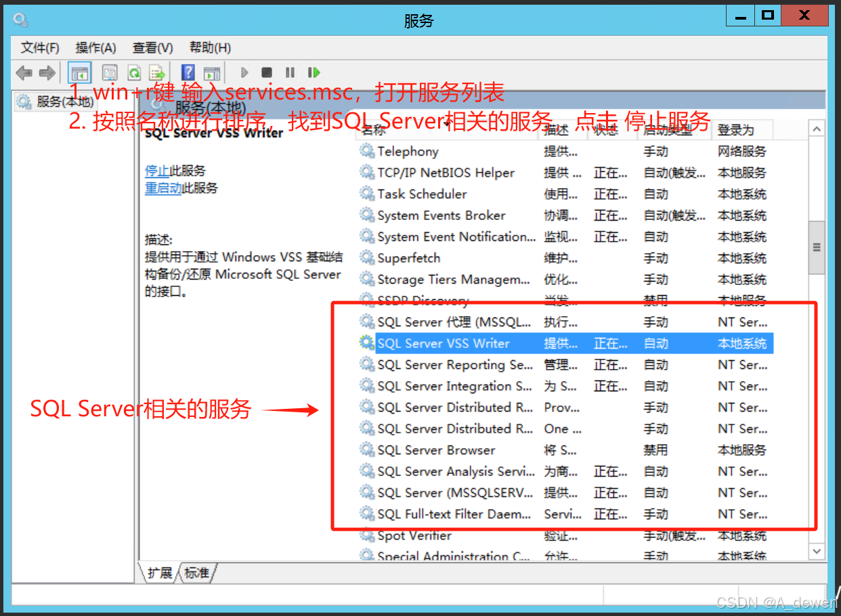
Task: Select SQL Server (MSSQLSERVER) row
Action: [x=566, y=492]
